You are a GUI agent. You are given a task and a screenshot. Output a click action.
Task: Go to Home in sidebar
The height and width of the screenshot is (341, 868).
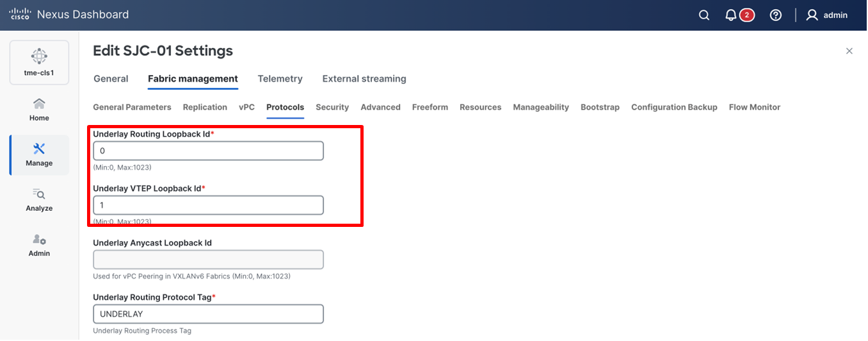pyautogui.click(x=39, y=110)
